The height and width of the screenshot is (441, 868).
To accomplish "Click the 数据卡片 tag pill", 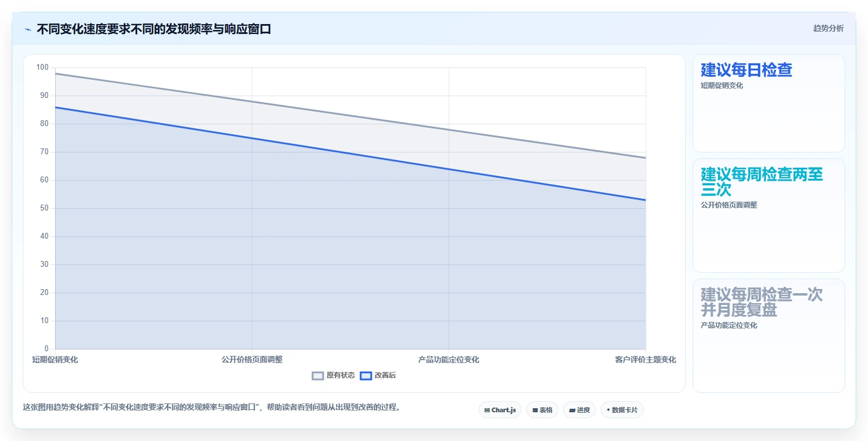I will 622,410.
